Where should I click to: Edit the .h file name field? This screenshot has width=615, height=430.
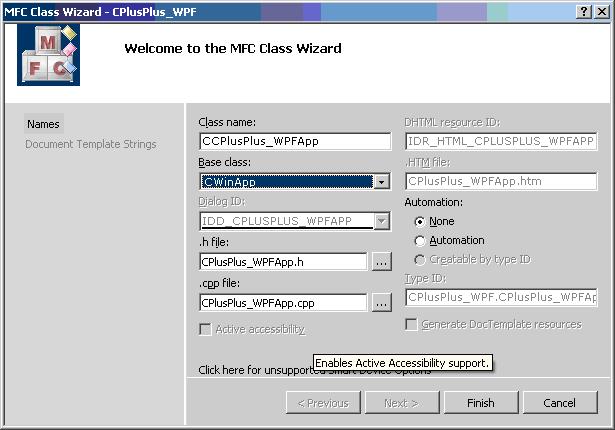[x=283, y=262]
